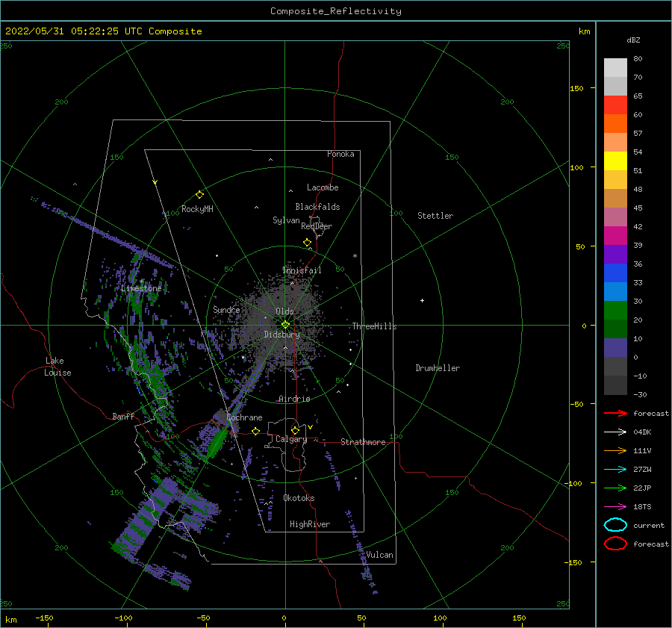
Task: Select the yellow diamond marker right of Cochrane
Action: point(256,432)
